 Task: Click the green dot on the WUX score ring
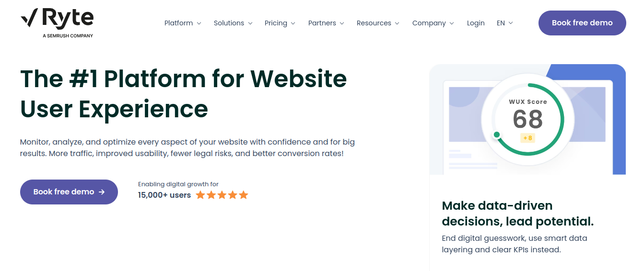click(x=497, y=135)
